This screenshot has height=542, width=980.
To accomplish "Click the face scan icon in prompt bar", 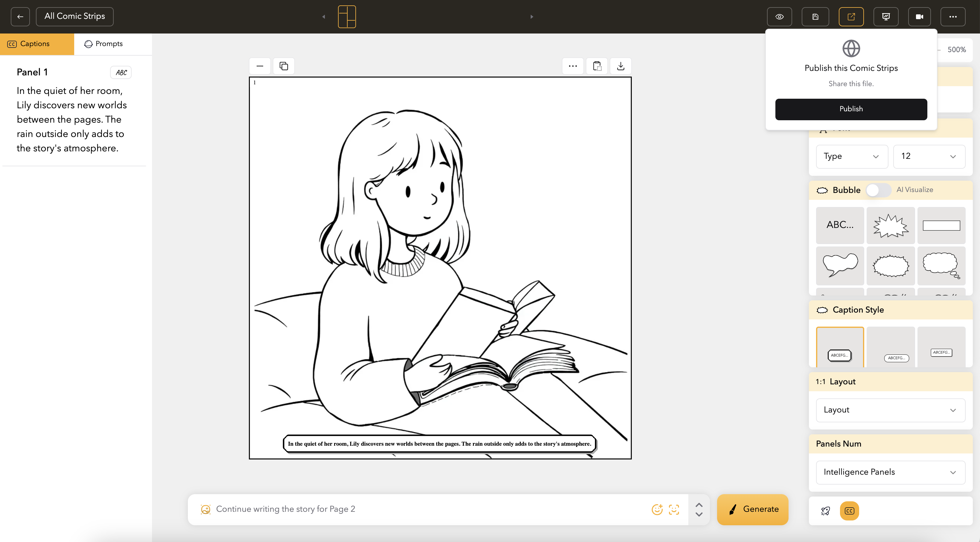I will [x=674, y=509].
